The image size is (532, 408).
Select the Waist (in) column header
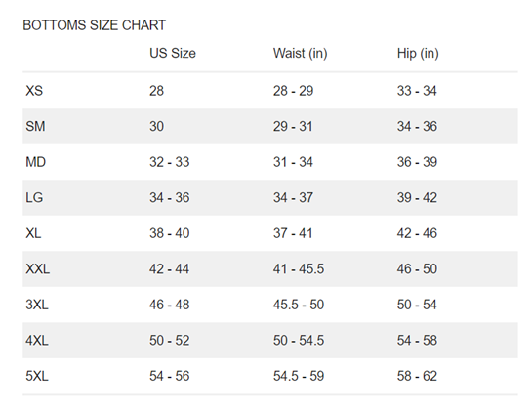coord(301,54)
